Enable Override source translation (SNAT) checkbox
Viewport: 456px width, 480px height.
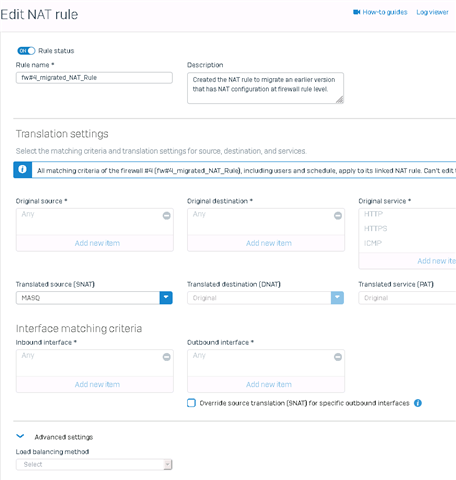point(191,403)
